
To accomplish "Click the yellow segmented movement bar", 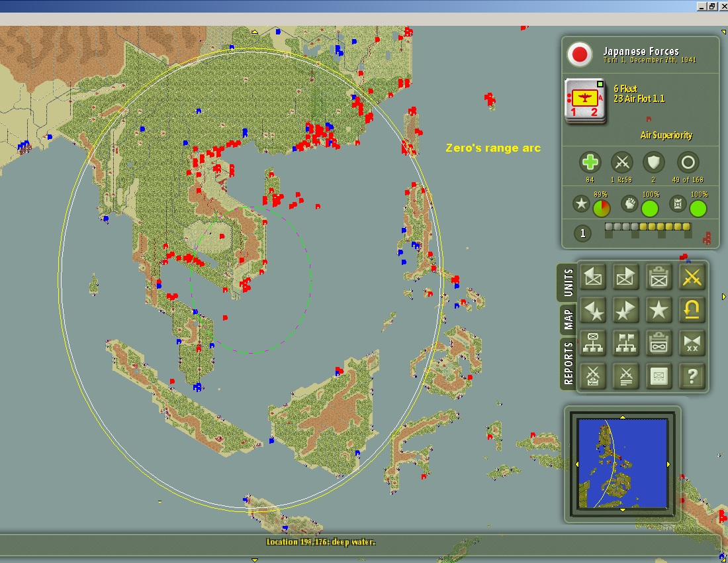I will click(648, 227).
